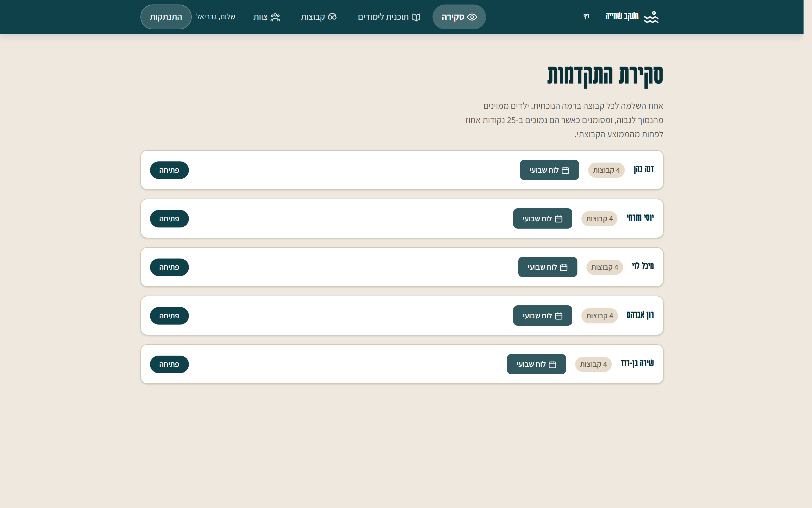Open לוח שבועי for שירה בן-דוד
The width and height of the screenshot is (812, 508).
(536, 364)
